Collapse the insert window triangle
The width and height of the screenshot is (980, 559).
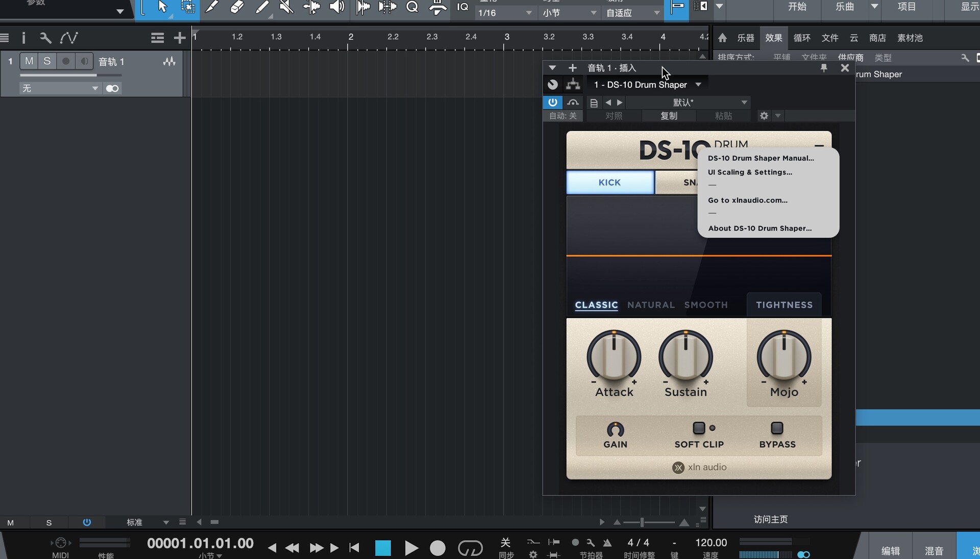coord(552,68)
